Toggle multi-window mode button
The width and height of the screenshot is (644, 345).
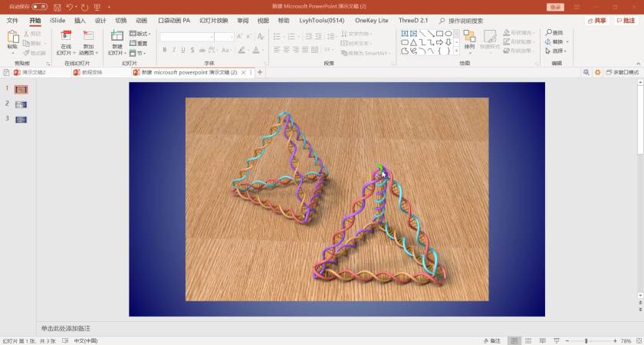[623, 72]
